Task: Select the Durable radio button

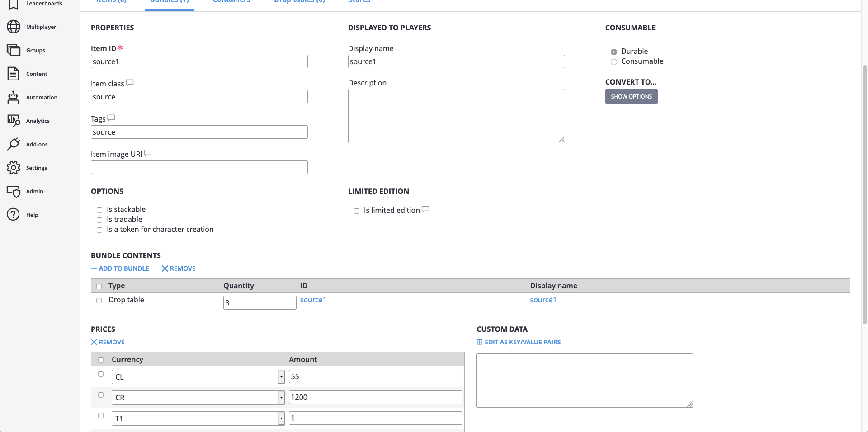Action: click(614, 52)
